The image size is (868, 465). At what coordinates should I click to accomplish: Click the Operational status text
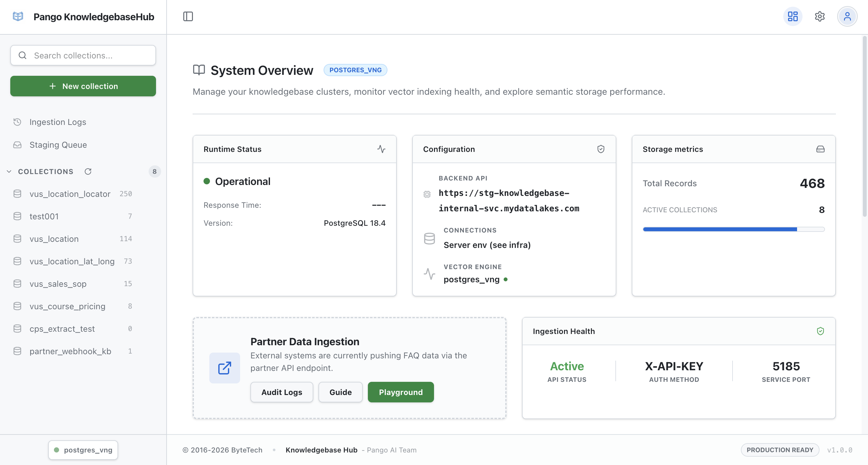coord(243,181)
